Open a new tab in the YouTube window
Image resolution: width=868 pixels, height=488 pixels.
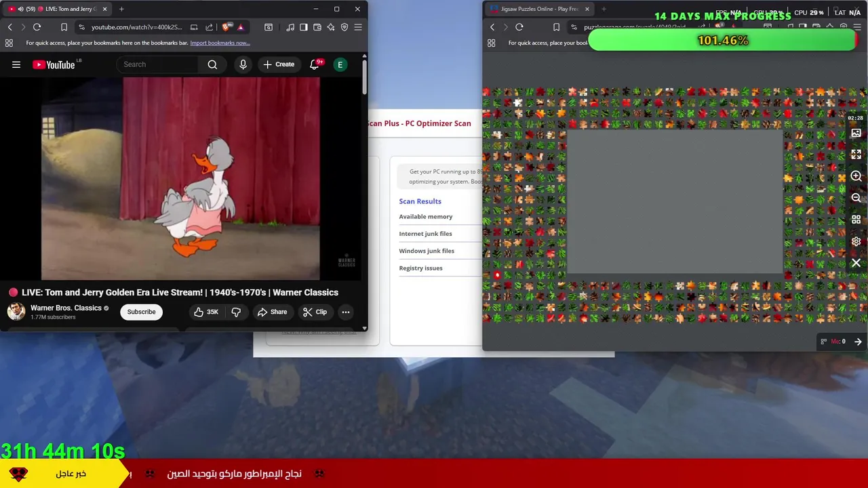121,9
